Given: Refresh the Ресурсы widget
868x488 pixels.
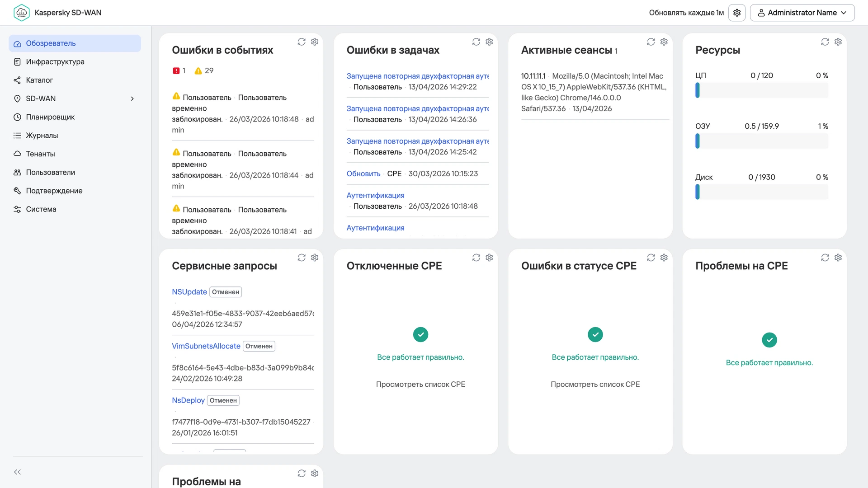Looking at the screenshot, I should point(825,42).
